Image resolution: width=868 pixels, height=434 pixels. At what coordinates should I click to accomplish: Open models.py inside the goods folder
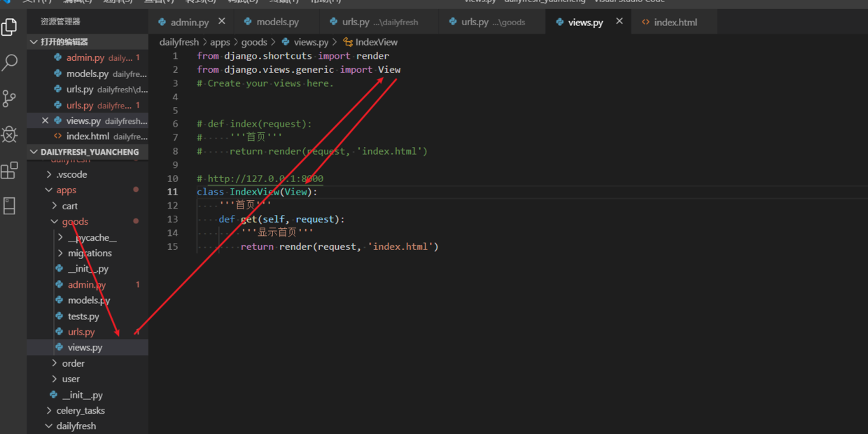87,300
